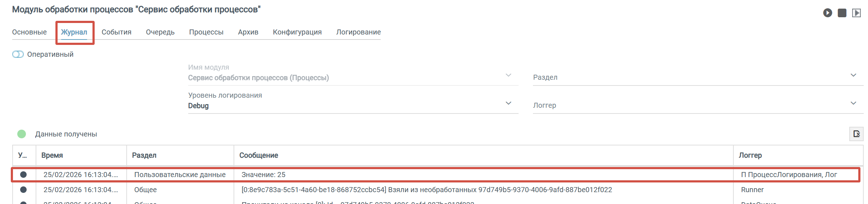The width and height of the screenshot is (868, 204).
Task: Click the export log file icon
Action: [x=856, y=134]
